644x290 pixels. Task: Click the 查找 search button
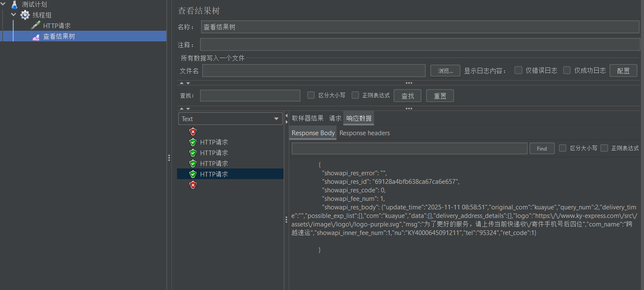[408, 96]
